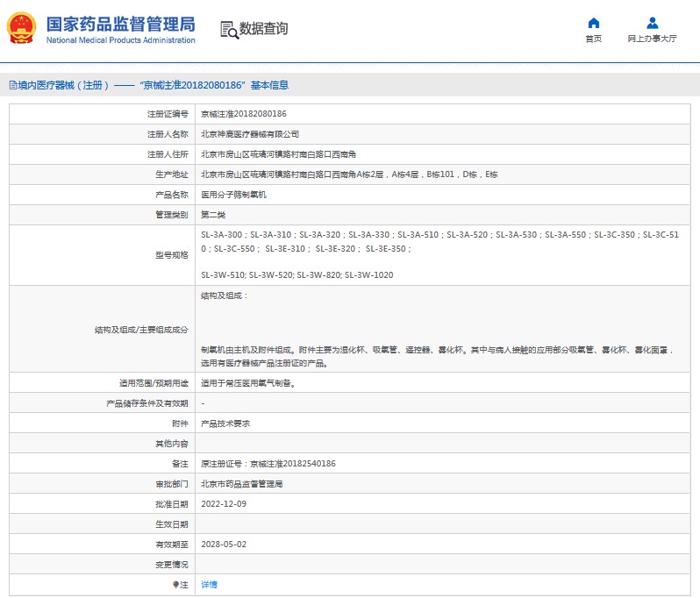
Task: Click the expiry date 2028-05-02
Action: click(224, 545)
